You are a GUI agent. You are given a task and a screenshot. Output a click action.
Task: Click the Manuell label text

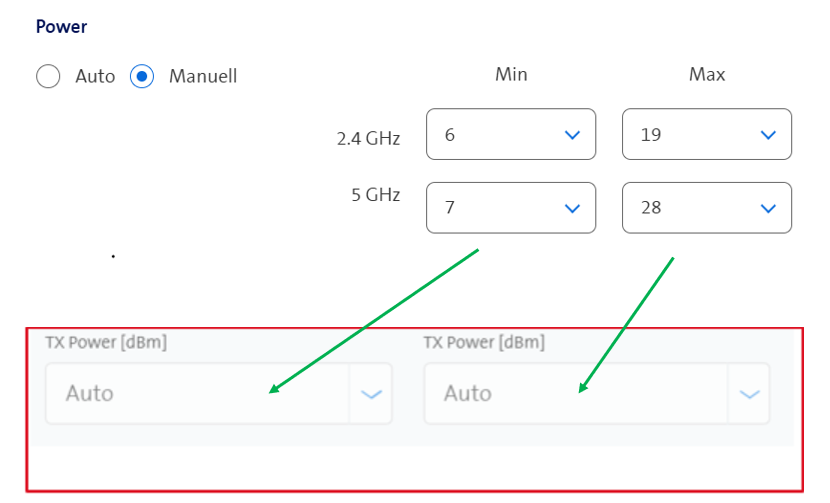tap(203, 76)
